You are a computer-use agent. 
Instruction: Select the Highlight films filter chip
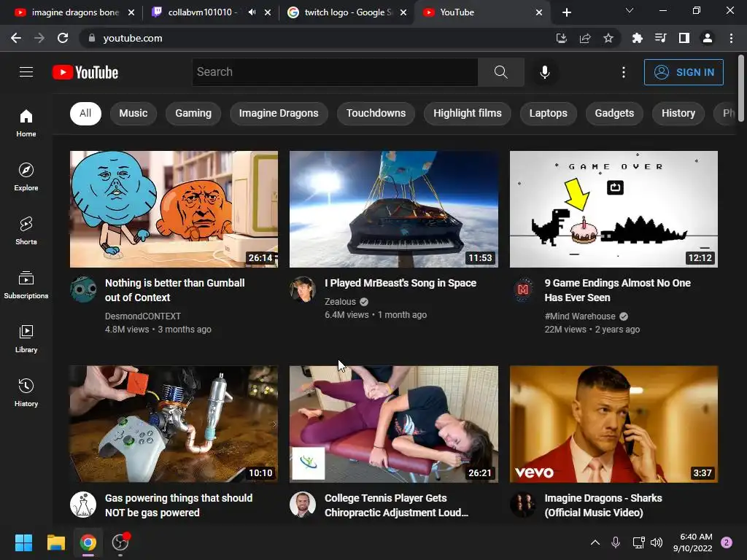pos(468,113)
